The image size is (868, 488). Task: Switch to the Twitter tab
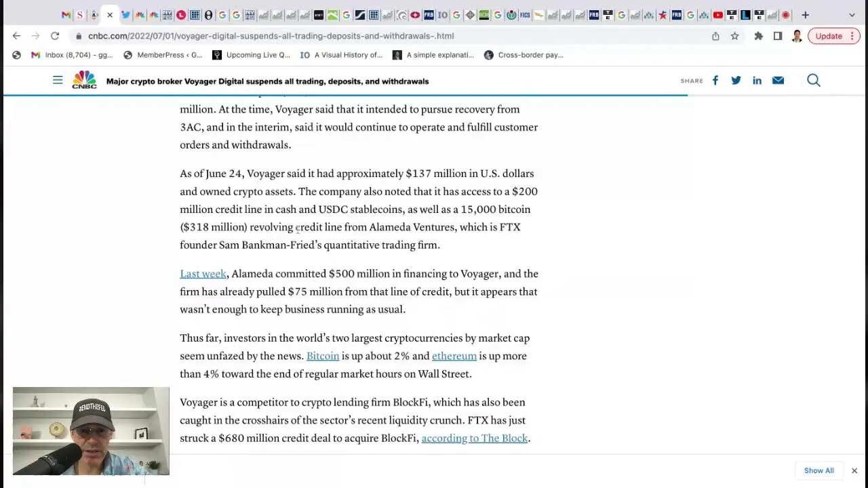click(125, 15)
